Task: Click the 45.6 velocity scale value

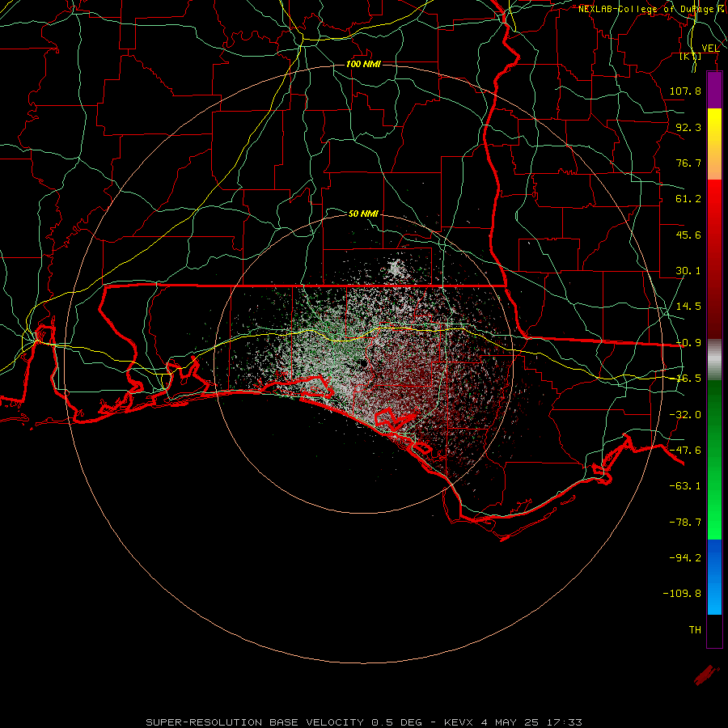Action: tap(688, 235)
